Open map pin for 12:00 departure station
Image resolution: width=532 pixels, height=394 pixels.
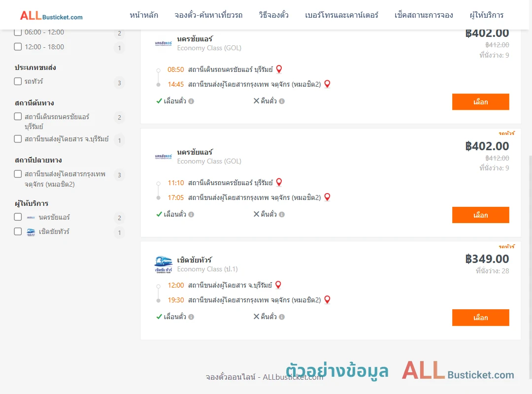point(278,285)
